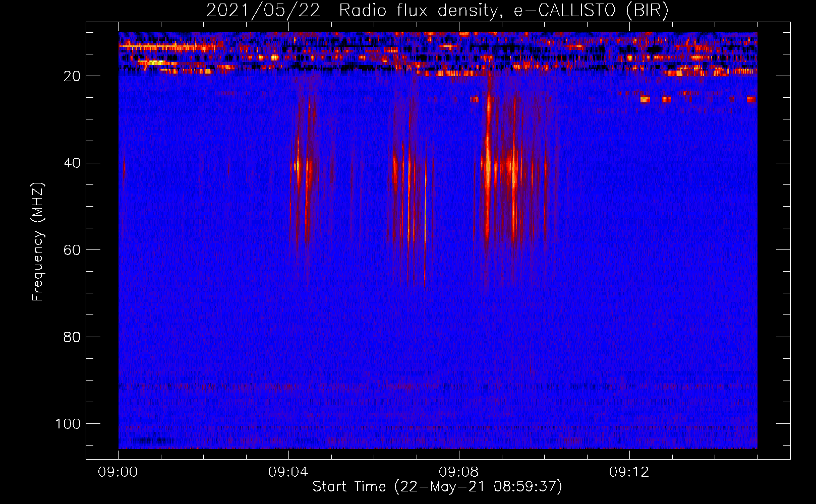The image size is (816, 504).
Task: Click the '09:04' time axis tick label
Action: 288,472
